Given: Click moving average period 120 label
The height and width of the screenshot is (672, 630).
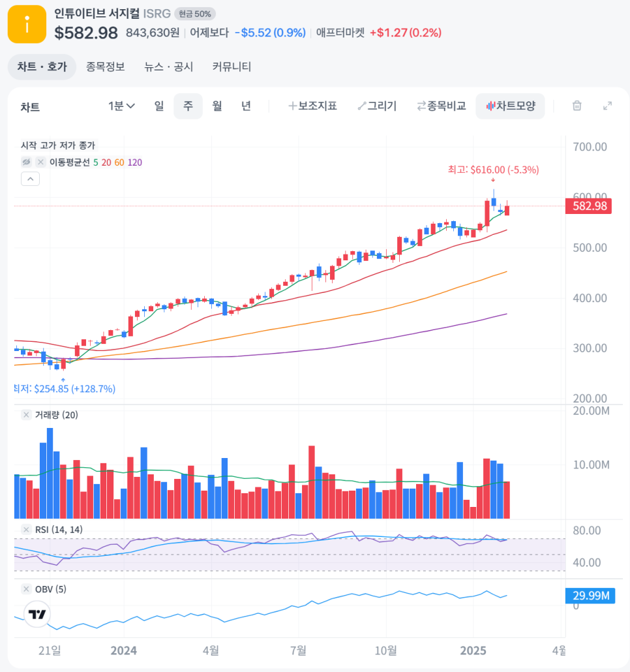Looking at the screenshot, I should pos(135,162).
